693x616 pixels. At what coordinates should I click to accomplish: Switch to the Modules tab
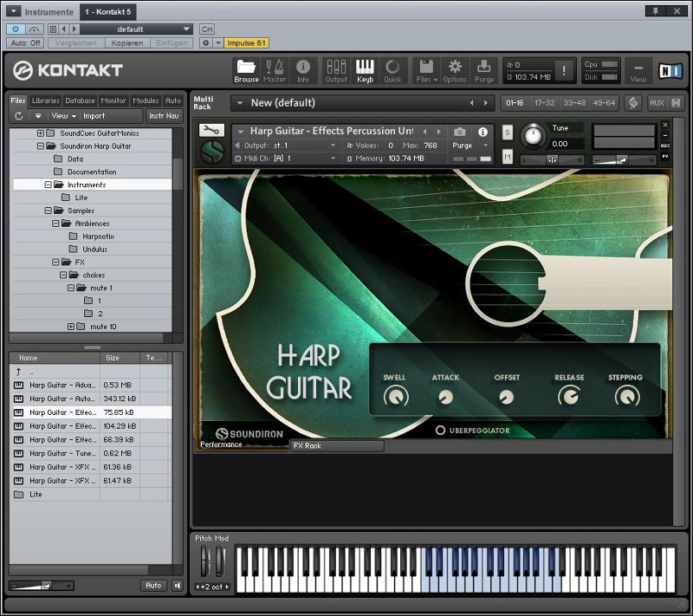(x=146, y=101)
